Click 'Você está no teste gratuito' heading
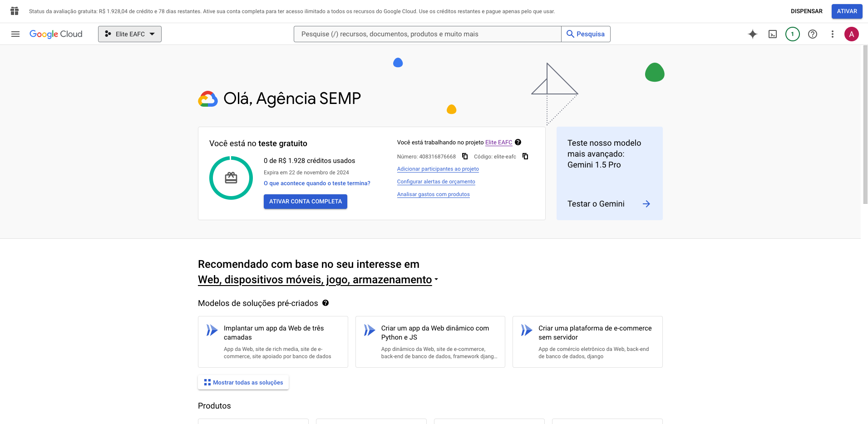This screenshot has height=424, width=868. coord(258,143)
